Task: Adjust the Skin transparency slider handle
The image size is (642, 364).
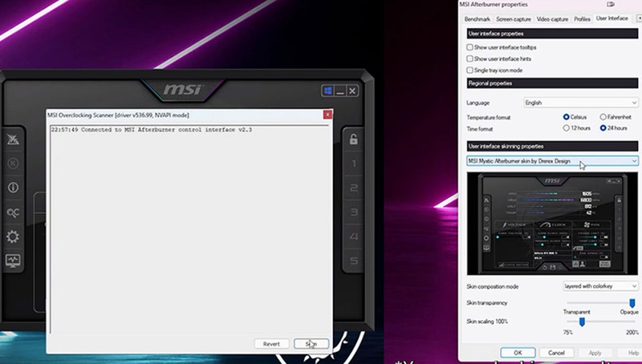Action: pos(632,303)
